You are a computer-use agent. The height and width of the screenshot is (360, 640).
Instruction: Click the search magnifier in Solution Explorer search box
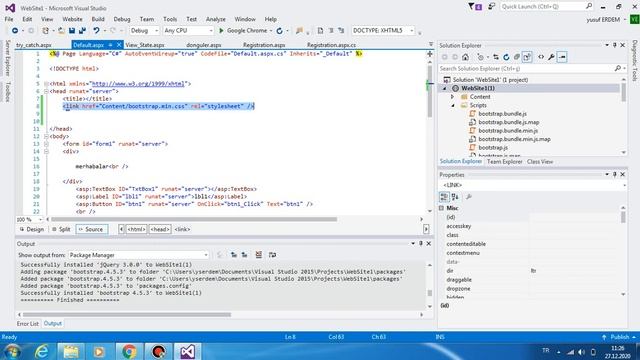pyautogui.click(x=618, y=69)
